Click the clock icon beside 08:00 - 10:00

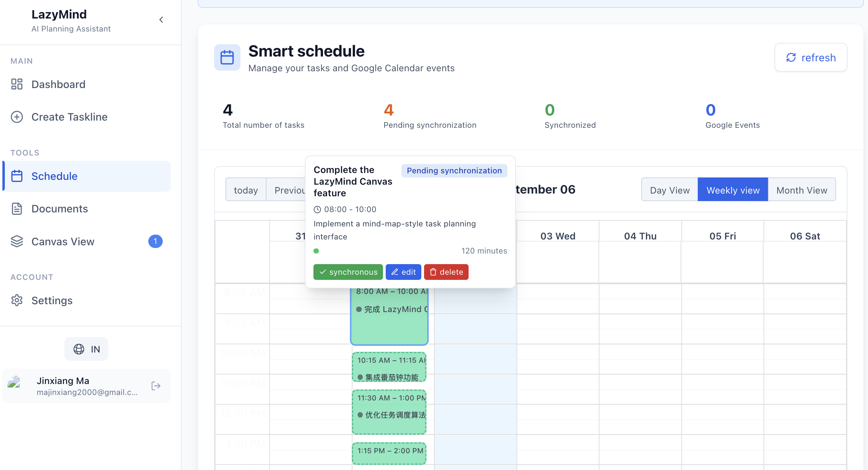tap(318, 209)
